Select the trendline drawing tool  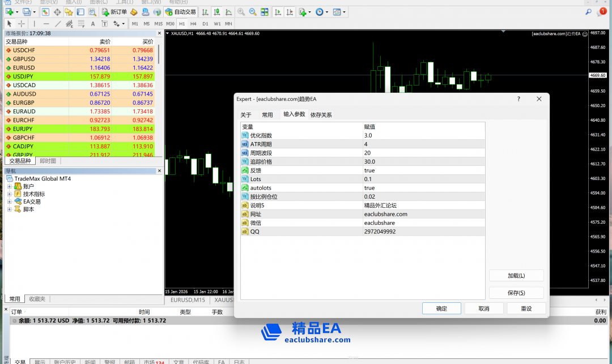pos(58,24)
